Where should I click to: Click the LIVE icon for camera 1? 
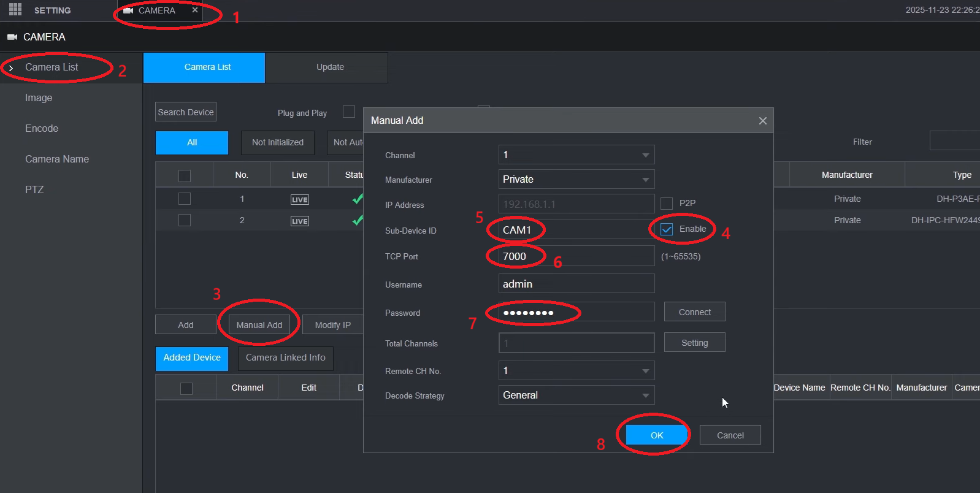(299, 199)
